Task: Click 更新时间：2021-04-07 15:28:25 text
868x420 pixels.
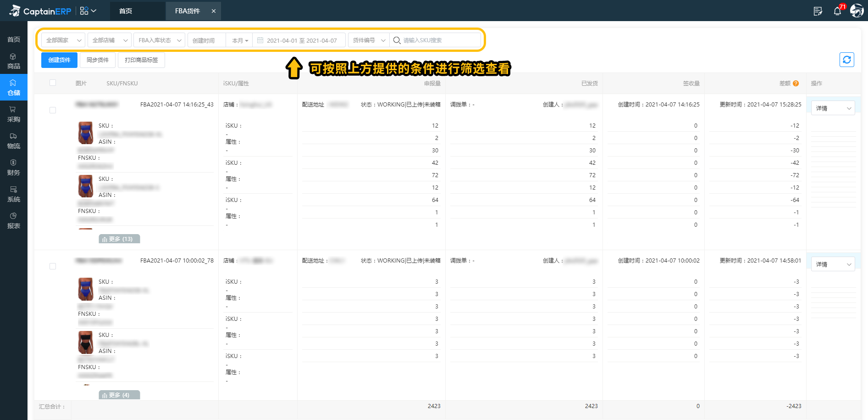Action: 760,105
